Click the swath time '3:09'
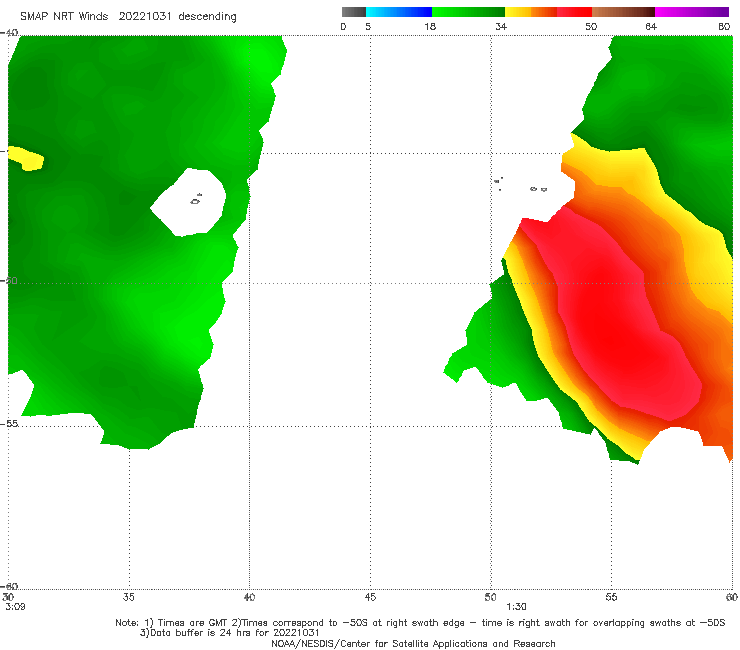Viewport: 740px width, 650px height. [x=15, y=607]
